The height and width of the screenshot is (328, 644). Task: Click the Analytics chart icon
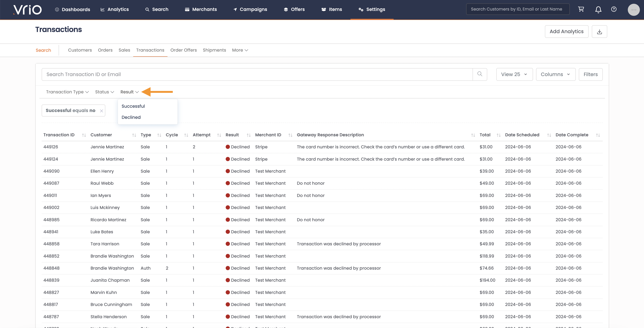[x=102, y=9]
